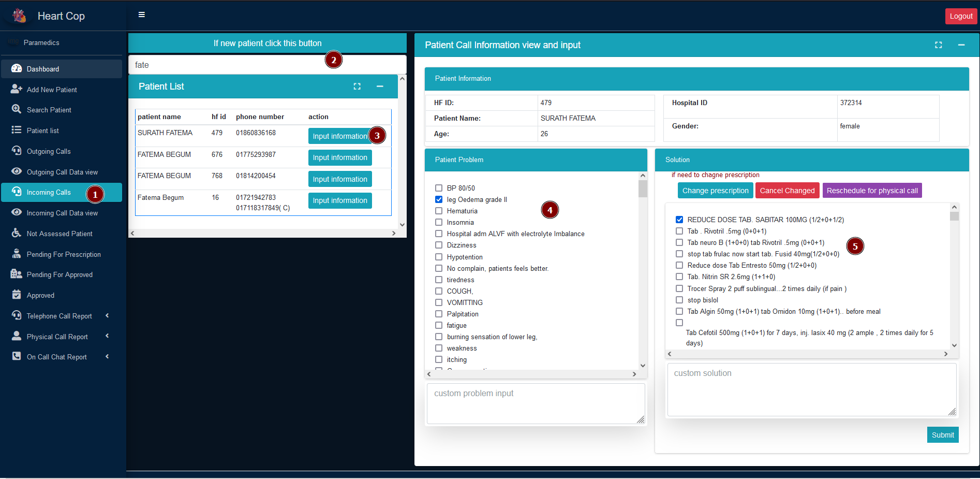980x479 pixels.
Task: Uncheck the leg Oedema grade II checkbox
Action: tap(439, 199)
